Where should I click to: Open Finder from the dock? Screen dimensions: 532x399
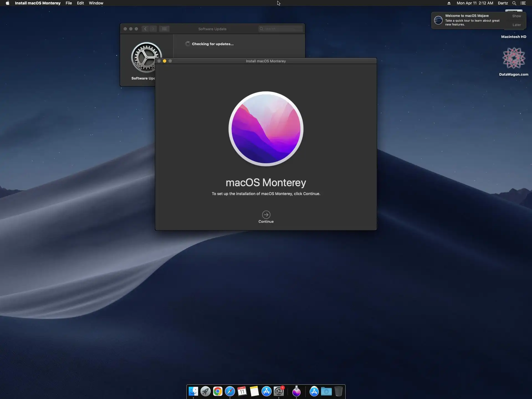pos(193,391)
